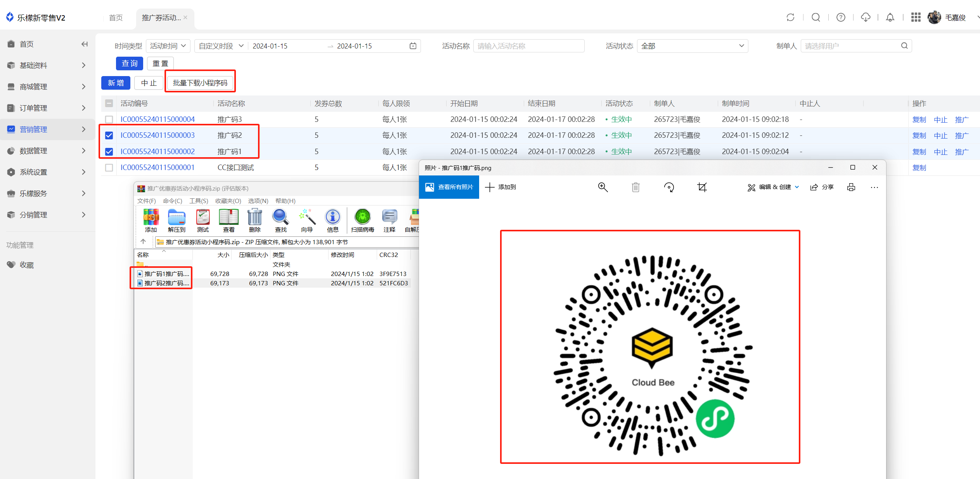Open the 活动状态 全部 dropdown
980x479 pixels.
693,46
